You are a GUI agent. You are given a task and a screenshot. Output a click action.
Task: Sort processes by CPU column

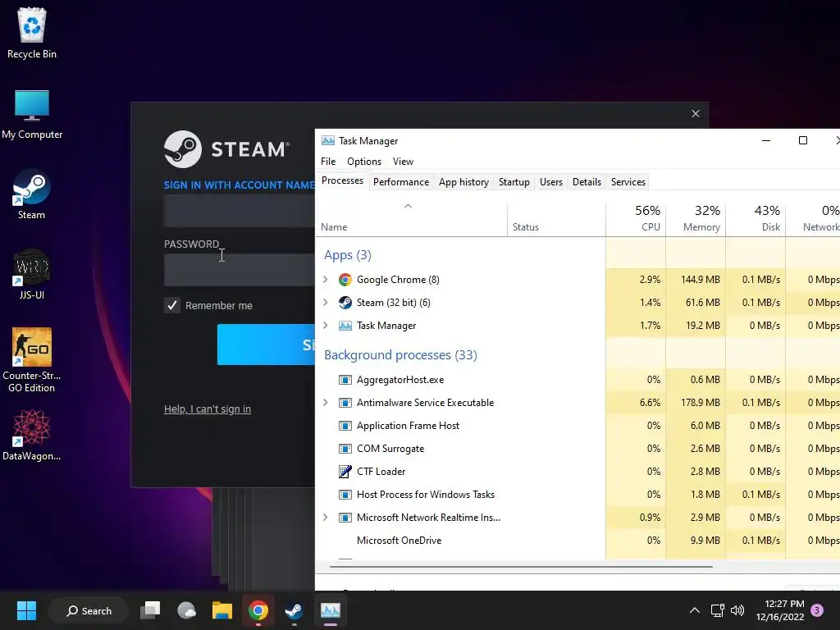click(636, 218)
